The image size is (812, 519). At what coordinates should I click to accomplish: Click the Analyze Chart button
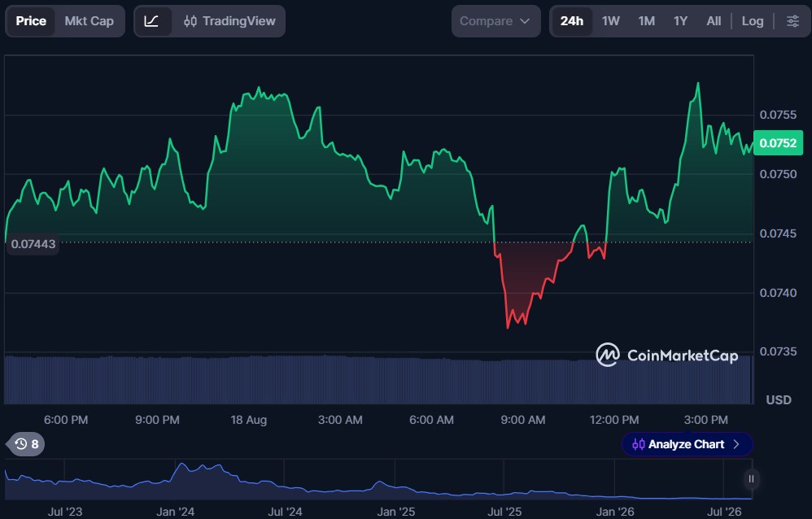tap(687, 444)
